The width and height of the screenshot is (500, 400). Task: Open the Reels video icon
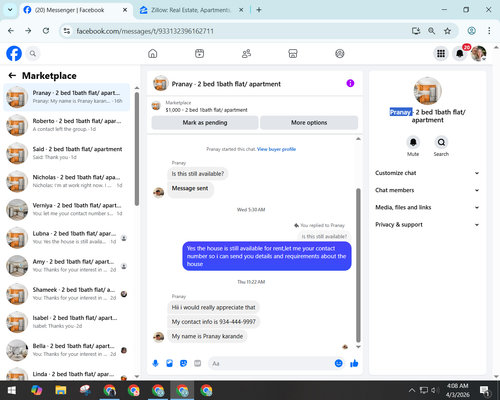(199, 53)
